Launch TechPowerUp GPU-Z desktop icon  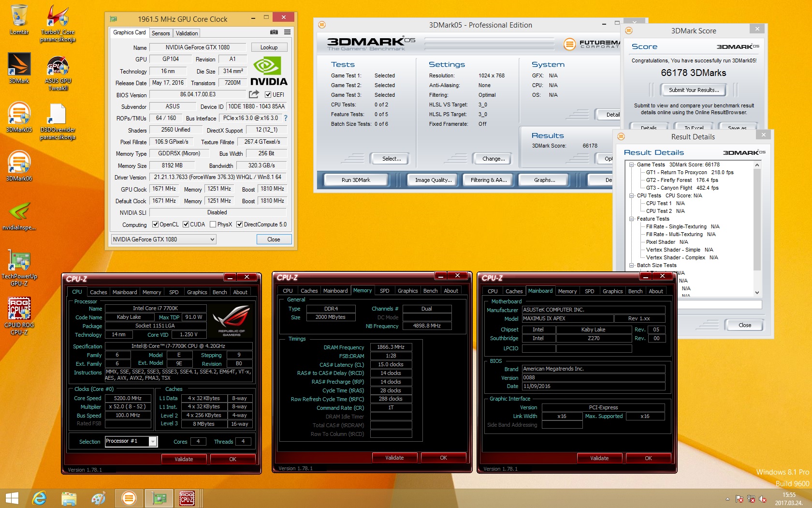coord(19,268)
